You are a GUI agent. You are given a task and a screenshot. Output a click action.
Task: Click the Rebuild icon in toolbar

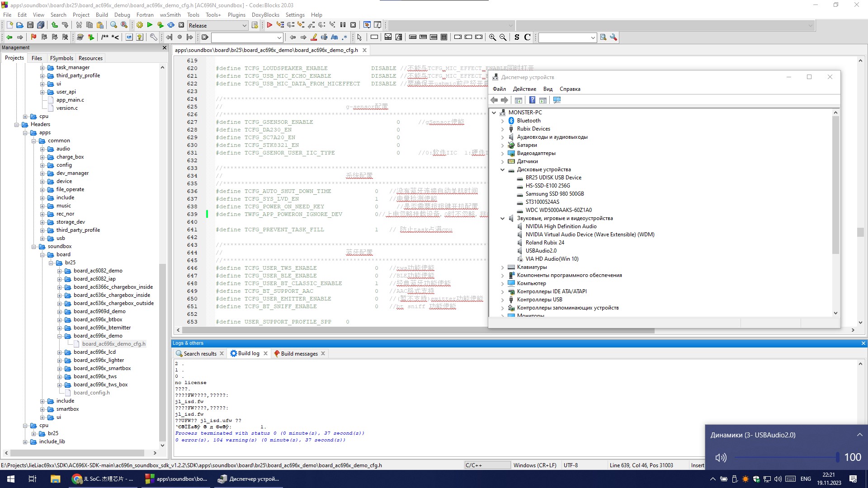(171, 25)
